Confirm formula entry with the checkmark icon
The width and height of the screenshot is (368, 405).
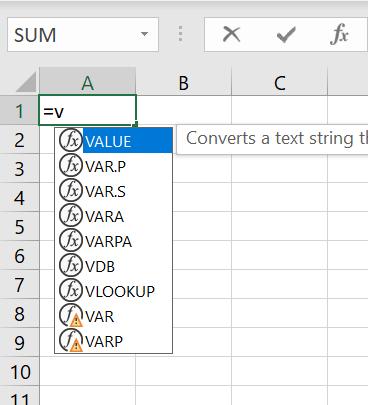286,35
